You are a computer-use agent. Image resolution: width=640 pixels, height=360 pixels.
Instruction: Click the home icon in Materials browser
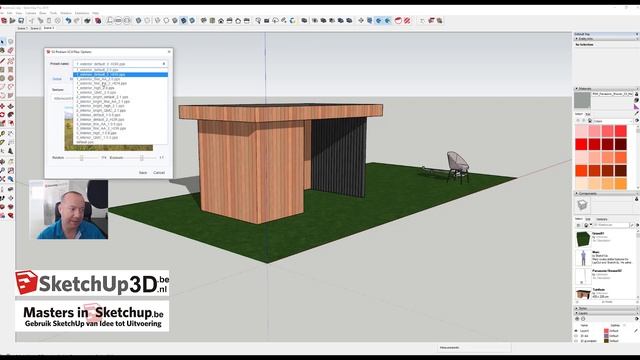[590, 121]
